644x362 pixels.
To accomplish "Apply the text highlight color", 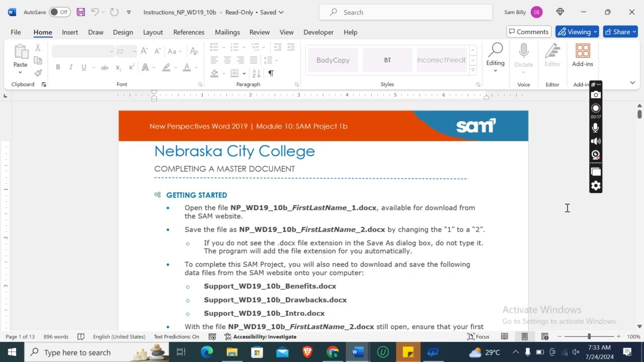I will pos(166,67).
